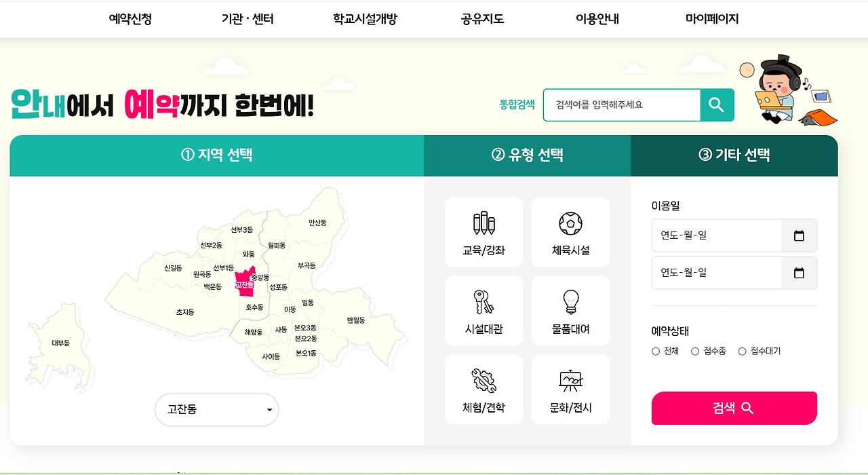The width and height of the screenshot is (868, 475).
Task: Select 대부동 on the map
Action: pos(61,343)
